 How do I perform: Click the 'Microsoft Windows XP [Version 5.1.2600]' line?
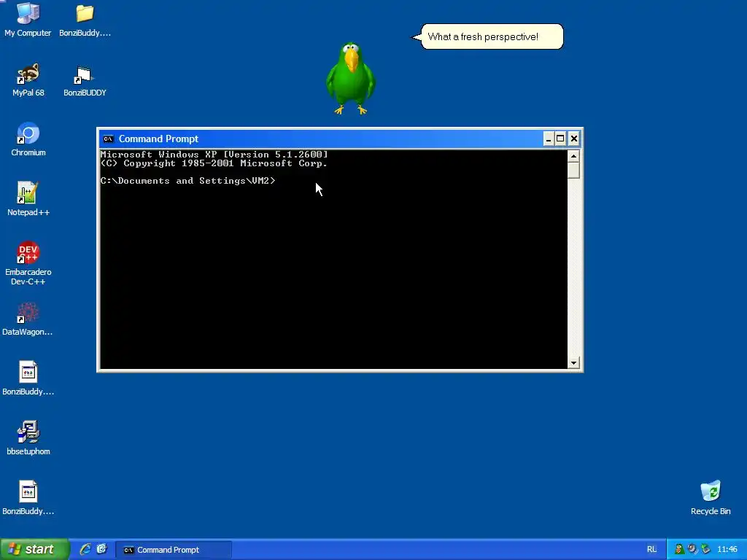click(x=214, y=155)
